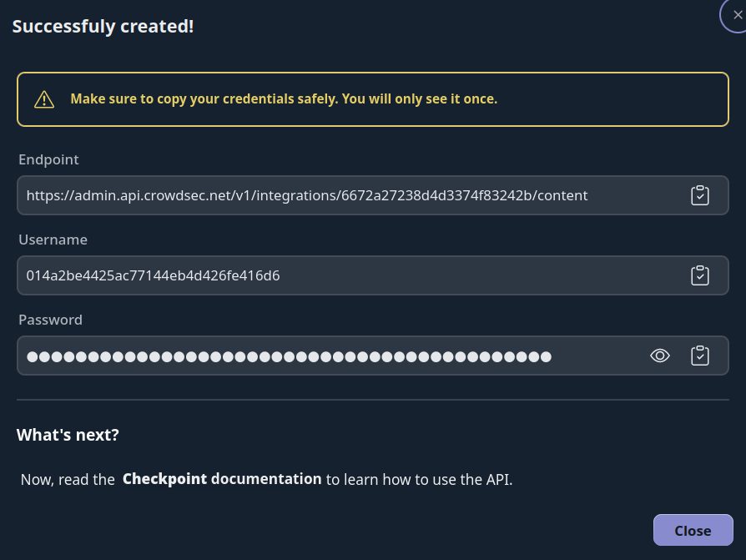This screenshot has width=746, height=560.
Task: Click the clipboard icon in the Username row
Action: [x=700, y=275]
